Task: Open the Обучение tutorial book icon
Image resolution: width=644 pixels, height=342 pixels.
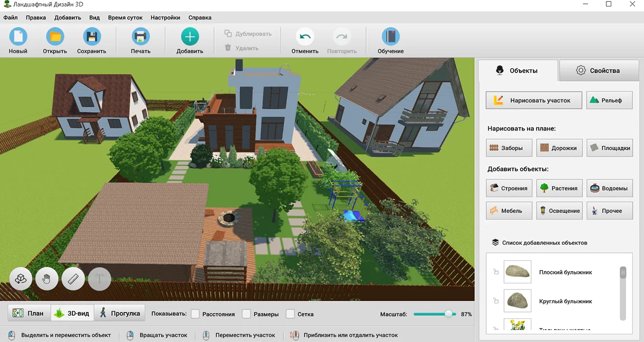Action: click(x=391, y=37)
